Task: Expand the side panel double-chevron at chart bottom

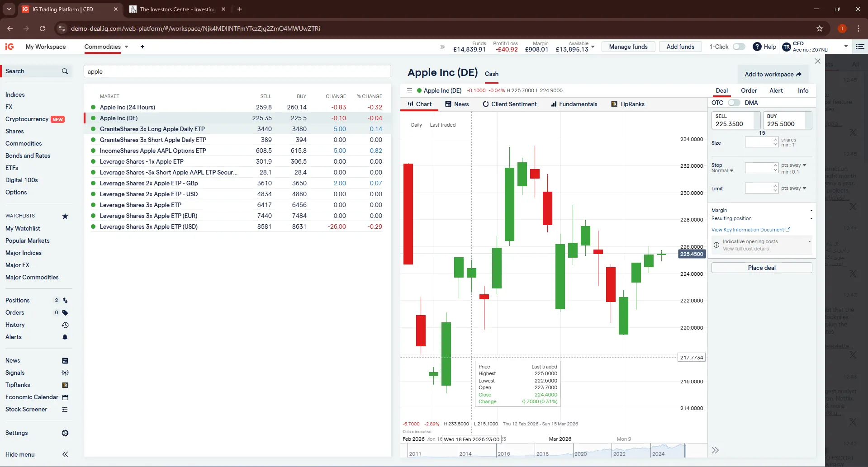Action: [x=715, y=450]
